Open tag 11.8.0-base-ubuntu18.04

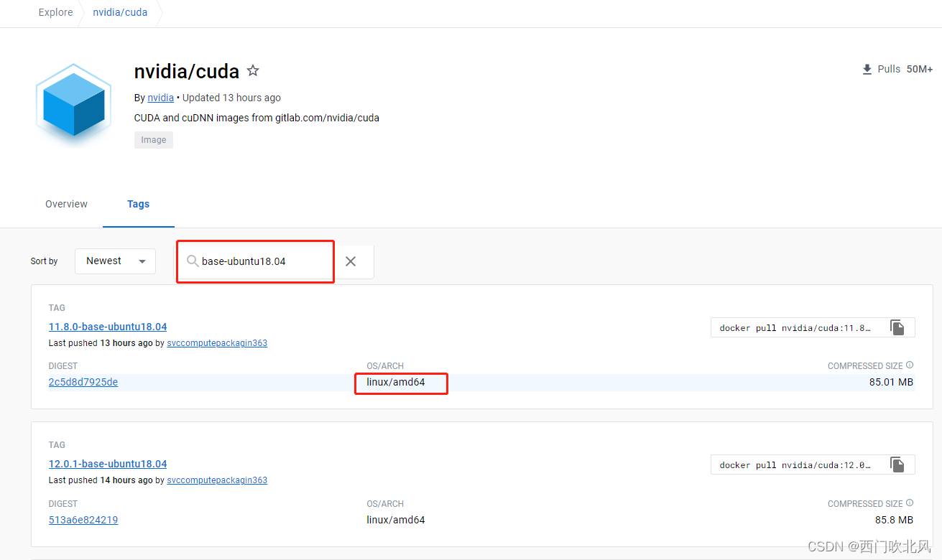(108, 327)
